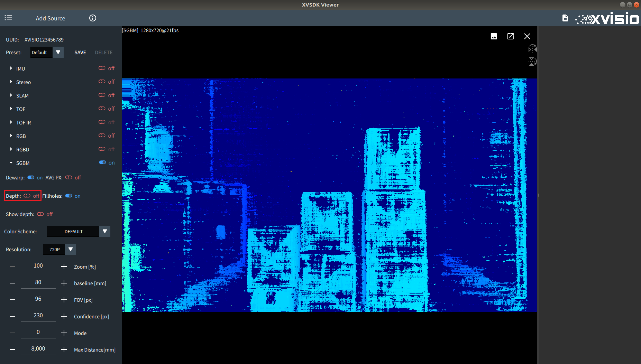Flip the SGBM image vertically

(x=532, y=62)
